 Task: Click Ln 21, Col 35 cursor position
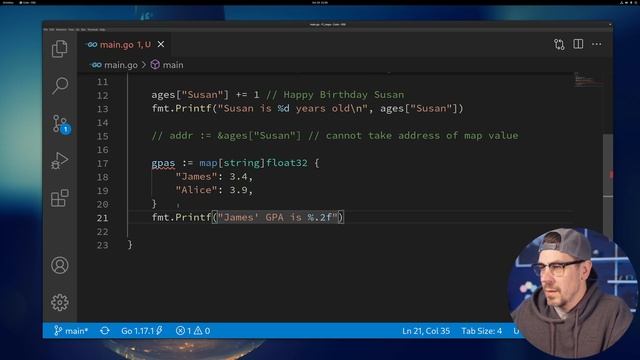(x=426, y=331)
